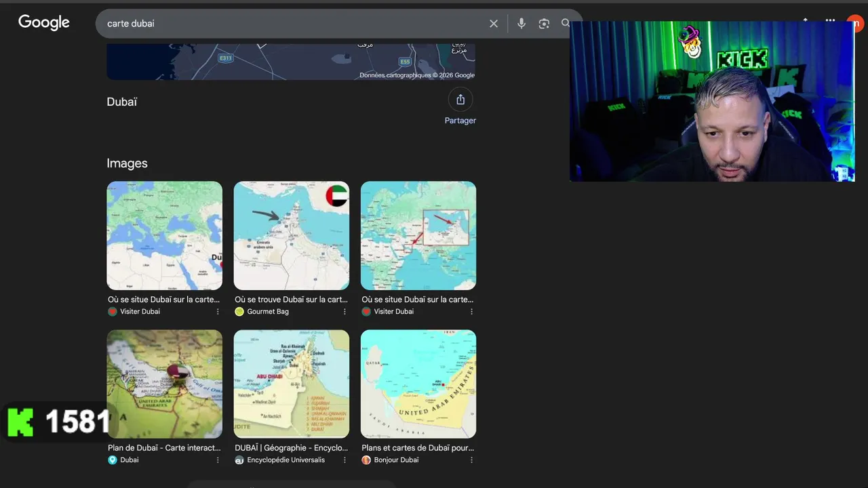
Task: Open the Dubai map preview
Action: (x=291, y=62)
